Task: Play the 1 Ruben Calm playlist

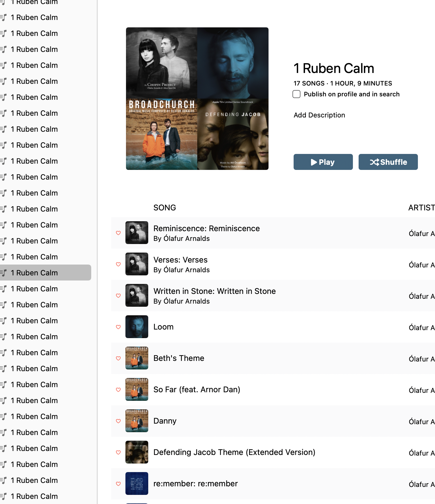Action: [323, 162]
